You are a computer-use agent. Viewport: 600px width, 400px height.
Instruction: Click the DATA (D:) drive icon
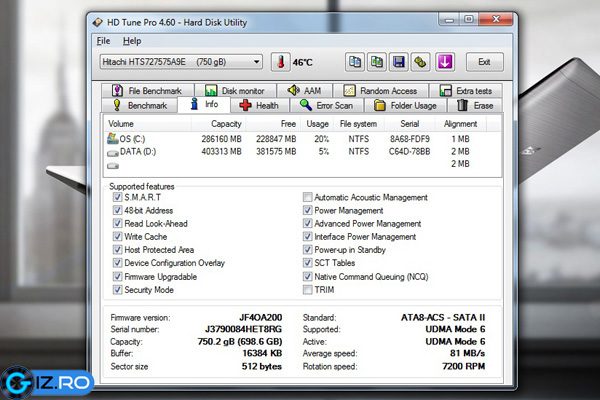[112, 153]
